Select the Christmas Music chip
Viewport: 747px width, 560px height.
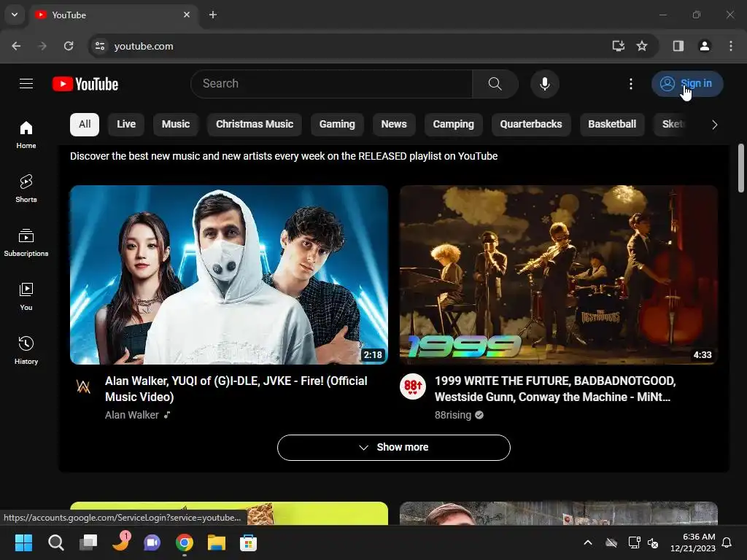[x=255, y=124]
